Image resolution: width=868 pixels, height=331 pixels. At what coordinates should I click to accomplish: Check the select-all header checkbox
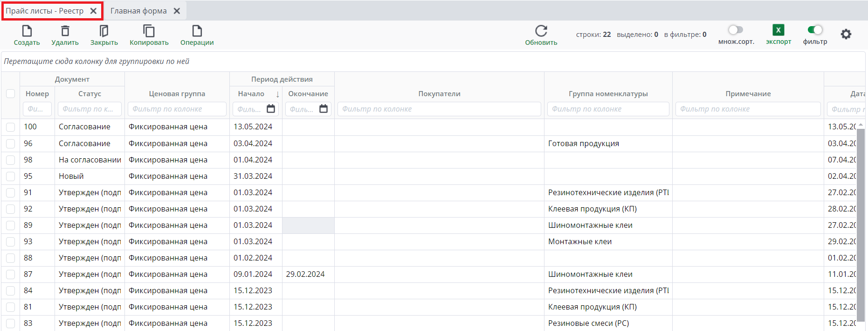[10, 93]
